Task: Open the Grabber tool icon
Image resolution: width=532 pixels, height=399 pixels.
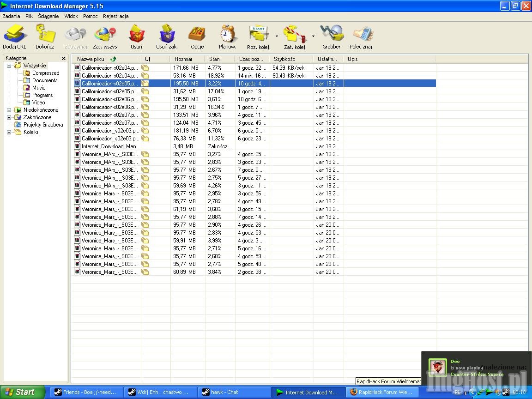Action: pos(332,36)
